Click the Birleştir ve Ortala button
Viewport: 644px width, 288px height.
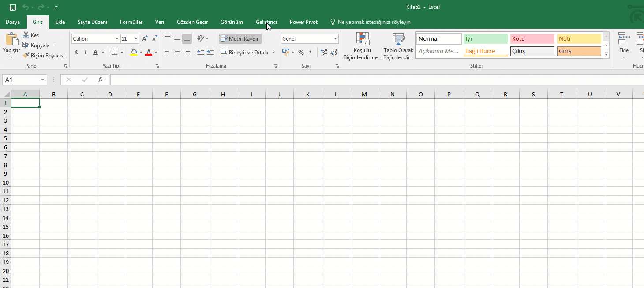pos(244,52)
